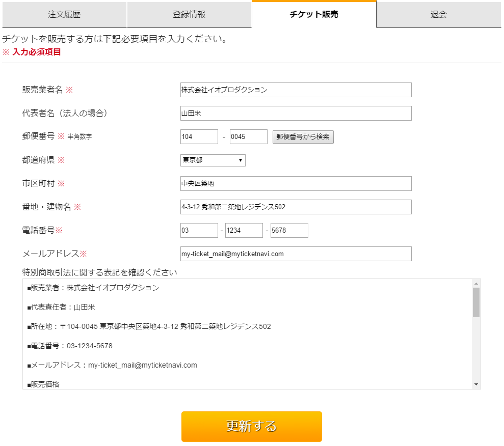Click the last phone number field 5678
The image size is (504, 446).
(289, 231)
